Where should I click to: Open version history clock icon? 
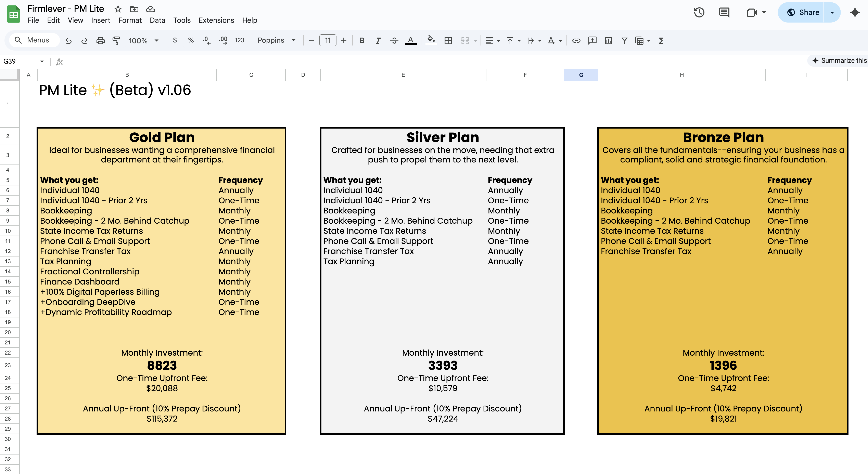tap(699, 12)
